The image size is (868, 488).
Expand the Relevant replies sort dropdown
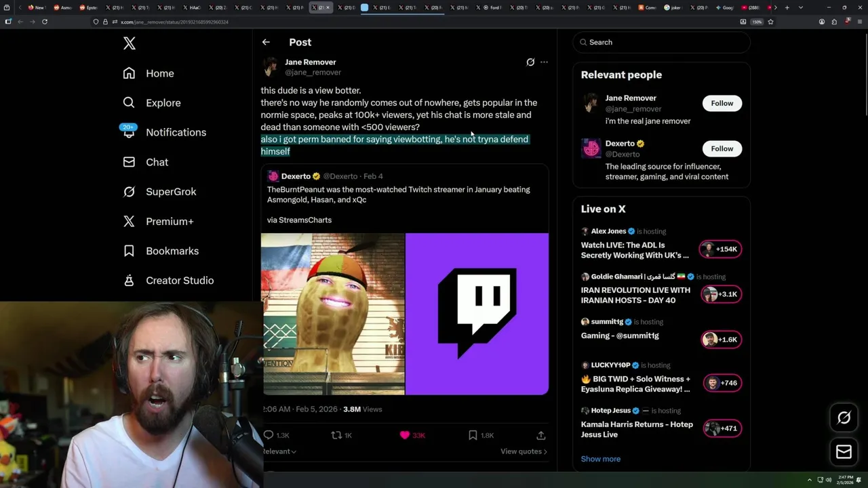coord(279,451)
